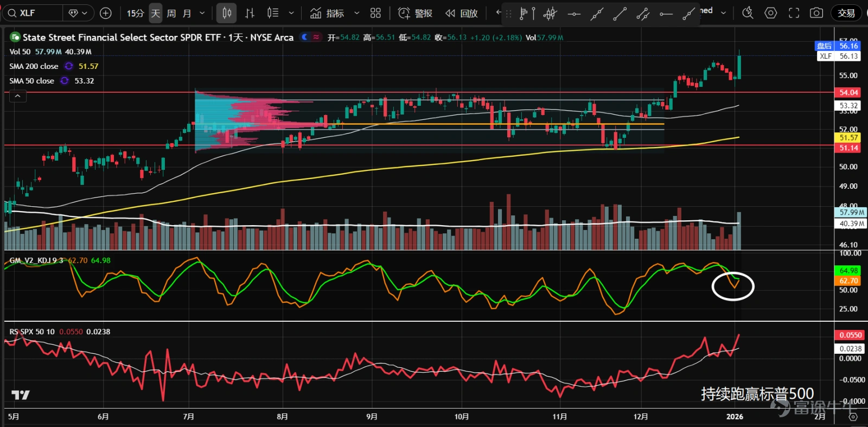The height and width of the screenshot is (427, 868).
Task: Select the SMA 50 close legend
Action: click(x=31, y=81)
